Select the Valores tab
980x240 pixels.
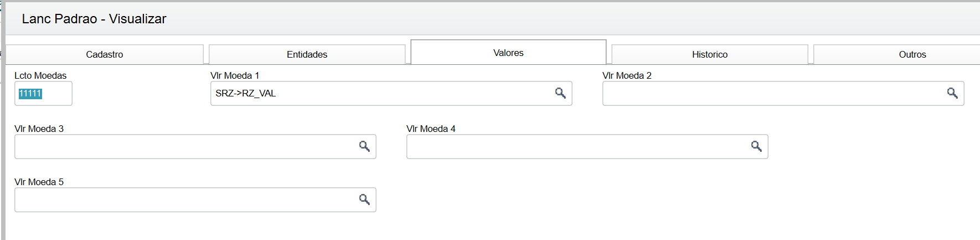pyautogui.click(x=508, y=53)
